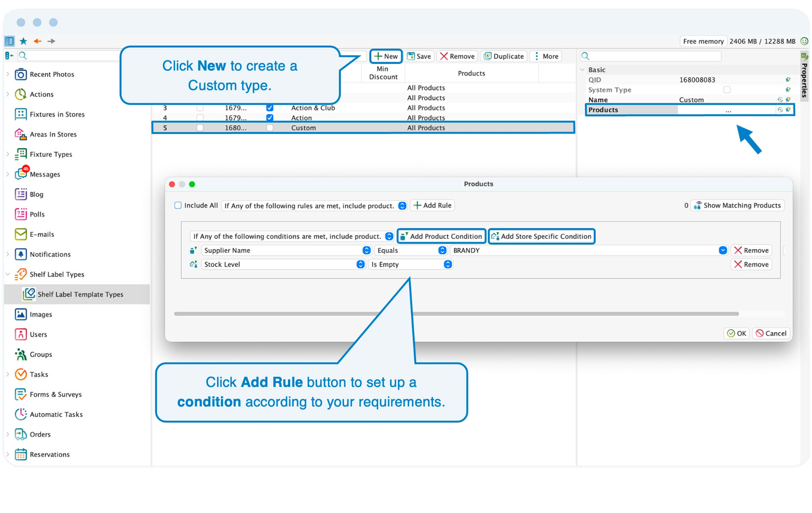Uncheck the checked box in Action row 4
Image resolution: width=812 pixels, height=513 pixels.
tap(270, 118)
